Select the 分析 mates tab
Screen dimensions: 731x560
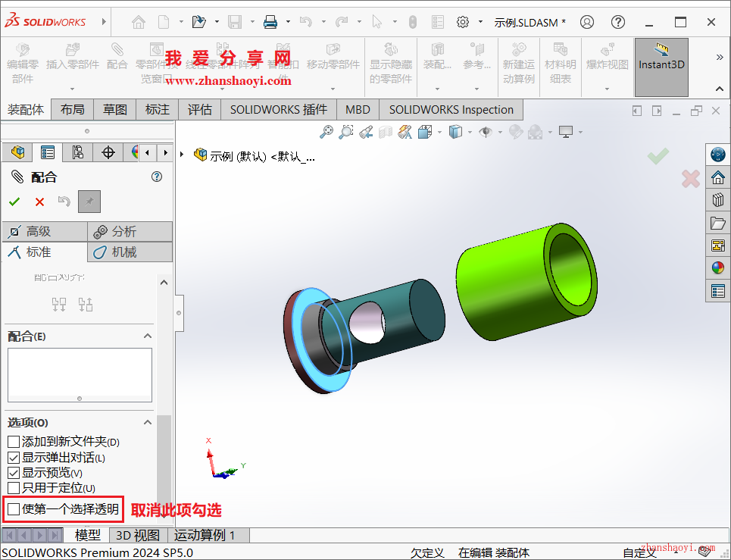coord(130,231)
